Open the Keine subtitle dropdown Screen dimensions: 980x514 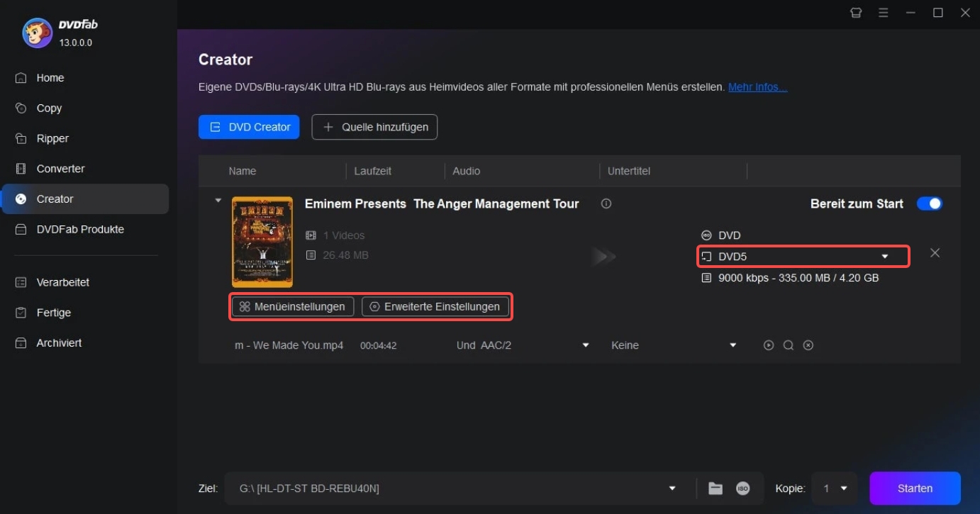click(674, 345)
